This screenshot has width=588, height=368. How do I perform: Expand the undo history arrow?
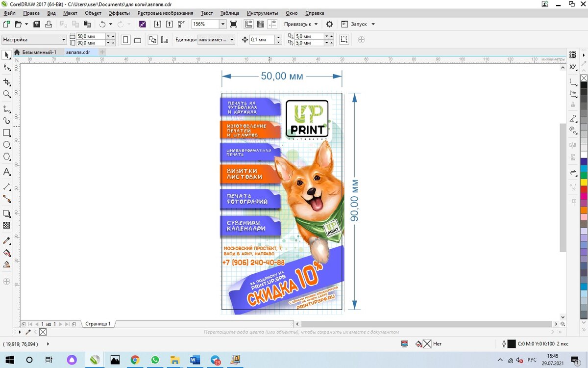[x=111, y=24]
